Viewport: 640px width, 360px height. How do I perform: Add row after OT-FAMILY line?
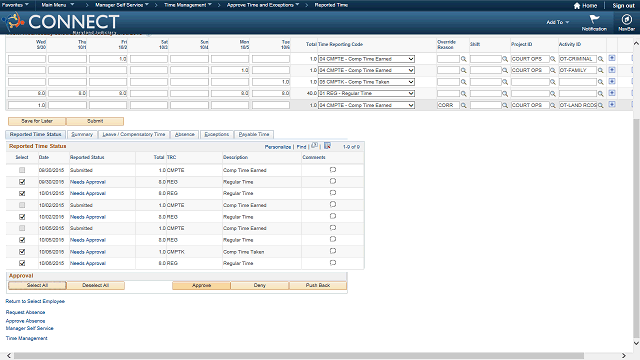coord(612,70)
